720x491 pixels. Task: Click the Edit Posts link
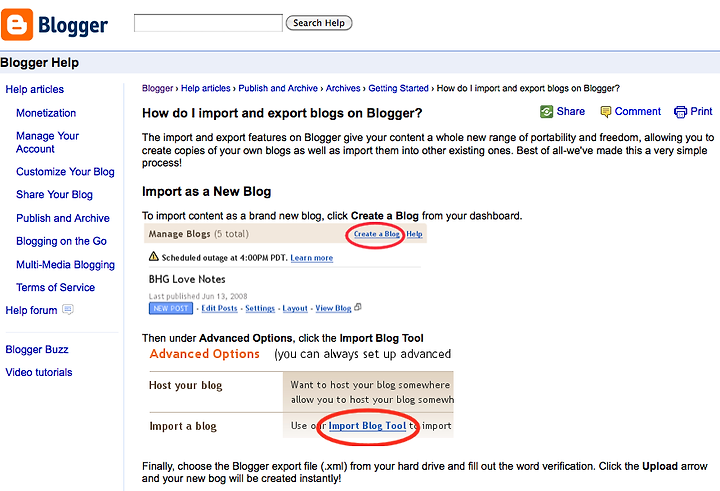tap(219, 308)
